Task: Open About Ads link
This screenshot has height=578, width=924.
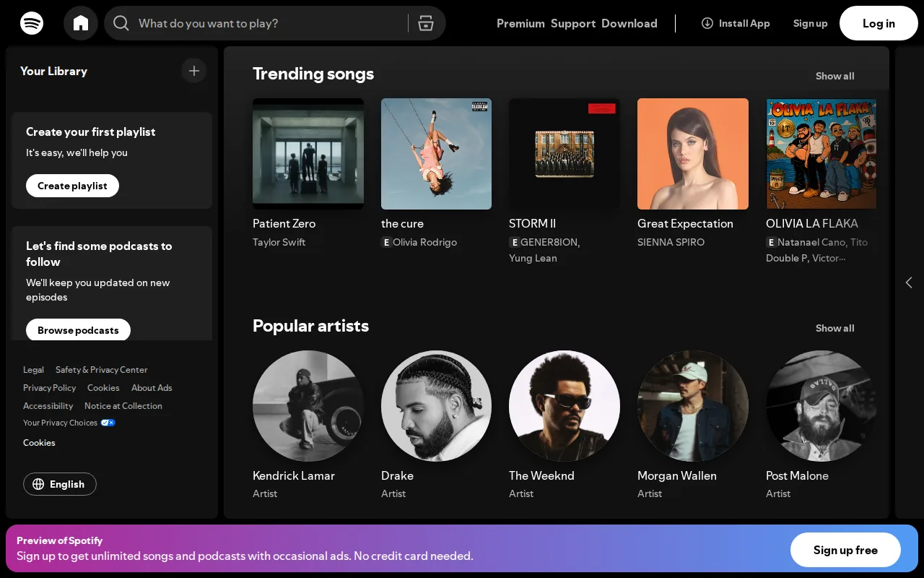Action: click(152, 388)
